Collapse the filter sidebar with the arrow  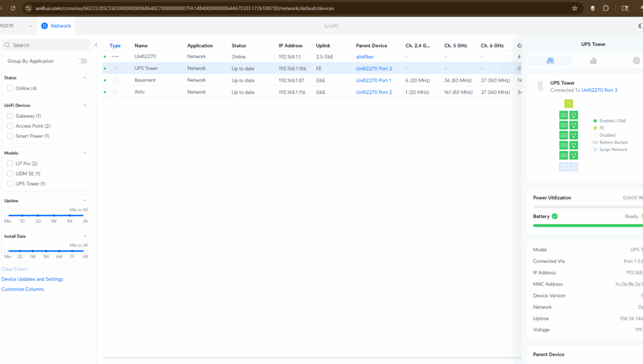96,45
